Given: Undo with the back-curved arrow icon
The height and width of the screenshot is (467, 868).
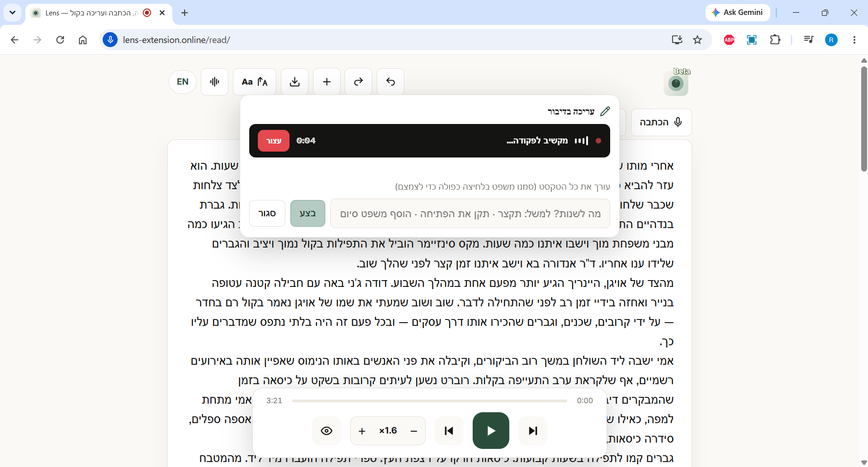Looking at the screenshot, I should pyautogui.click(x=391, y=82).
